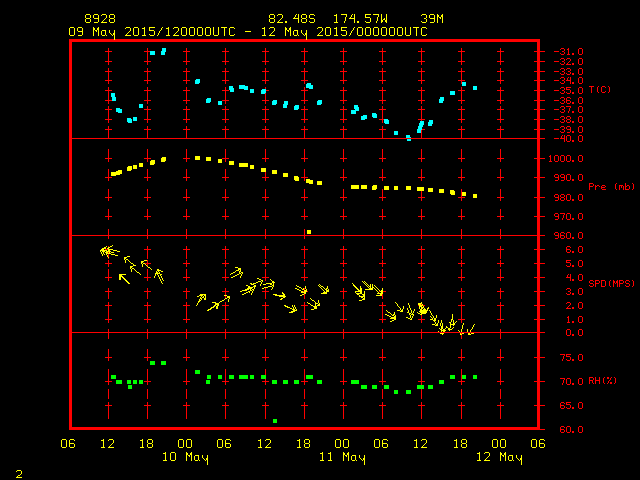Click the elevation value "39M"
This screenshot has width=640, height=480.
pos(432,19)
